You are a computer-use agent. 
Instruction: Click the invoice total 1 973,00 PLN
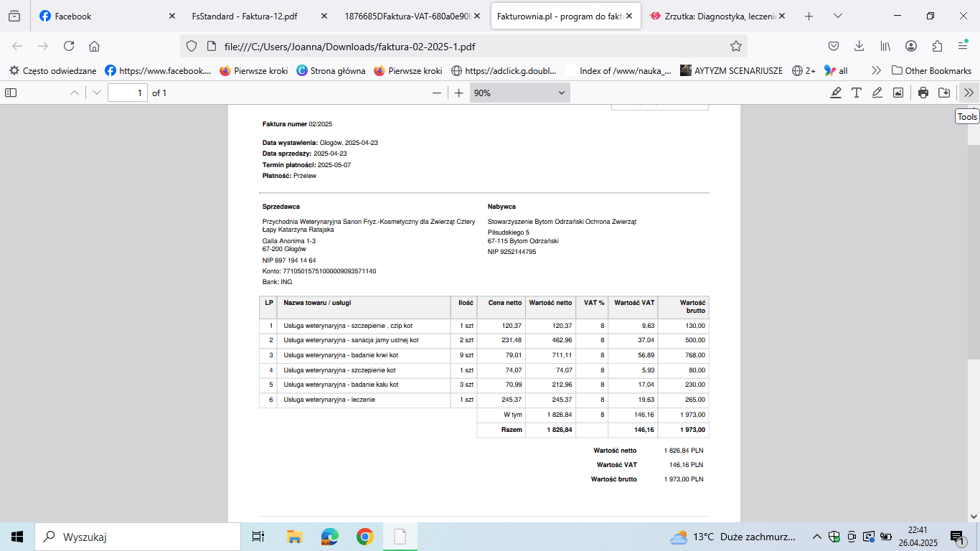[x=684, y=479]
